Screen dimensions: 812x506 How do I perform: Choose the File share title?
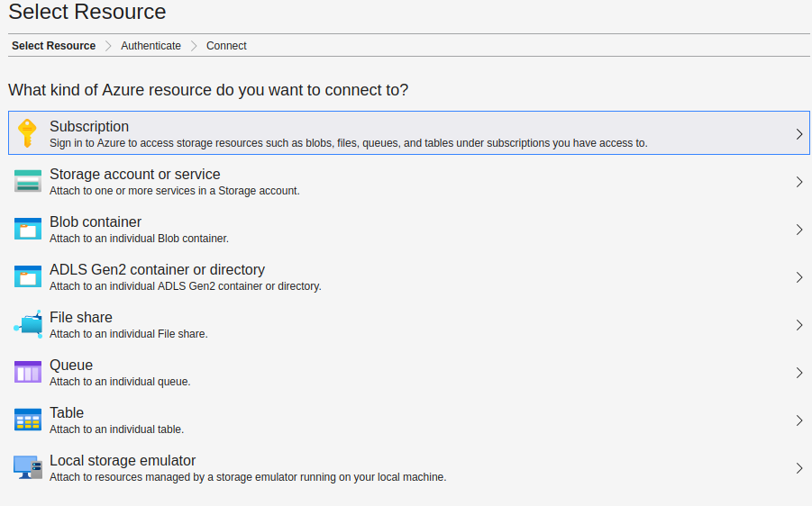point(81,317)
